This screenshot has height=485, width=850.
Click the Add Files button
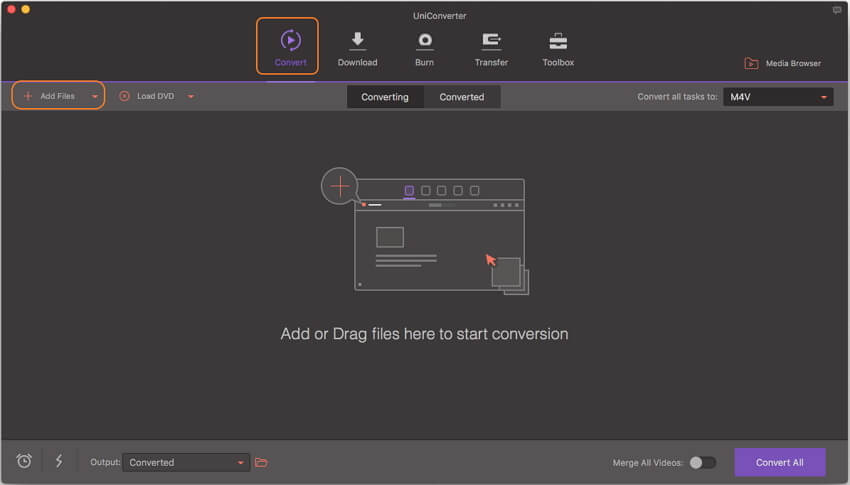tap(50, 96)
